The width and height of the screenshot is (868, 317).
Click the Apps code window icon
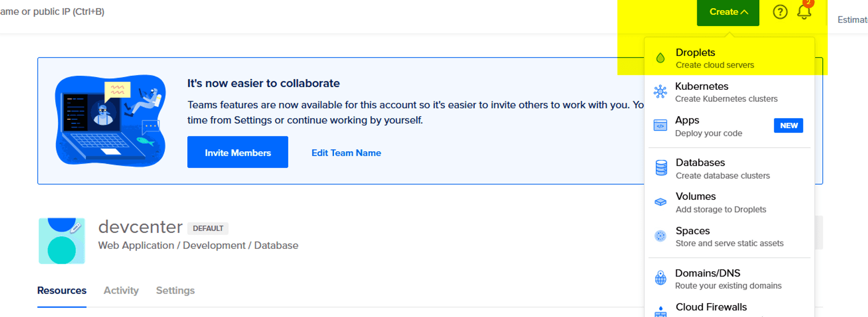pos(660,126)
